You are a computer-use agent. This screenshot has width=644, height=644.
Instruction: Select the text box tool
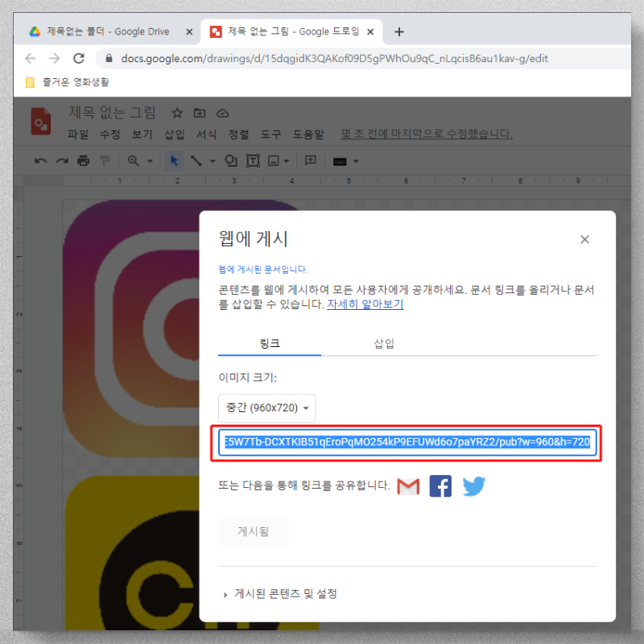(253, 161)
